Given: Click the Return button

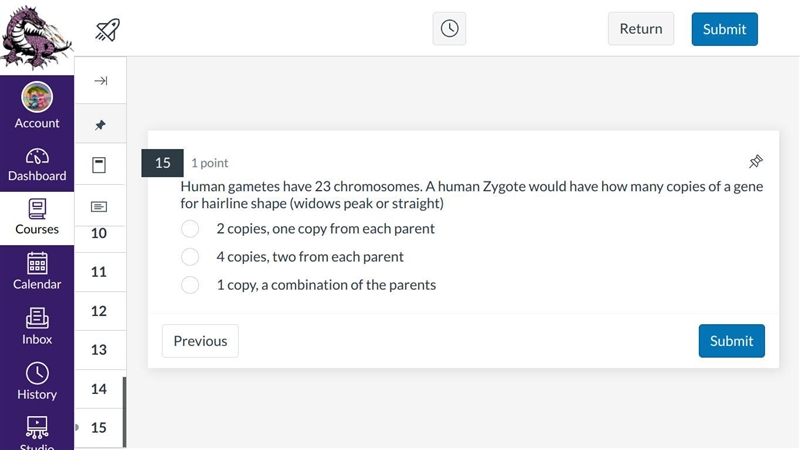Looking at the screenshot, I should click(641, 29).
